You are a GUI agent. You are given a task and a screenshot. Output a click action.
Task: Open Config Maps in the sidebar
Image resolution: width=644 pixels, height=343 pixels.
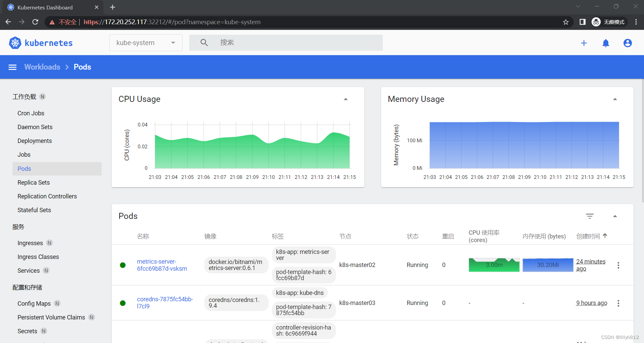(x=34, y=304)
